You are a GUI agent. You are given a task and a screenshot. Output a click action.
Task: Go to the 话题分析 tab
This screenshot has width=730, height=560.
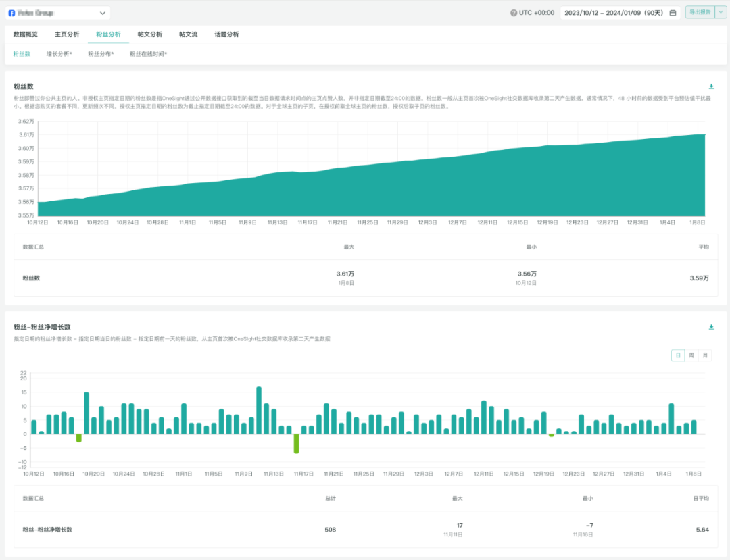226,34
